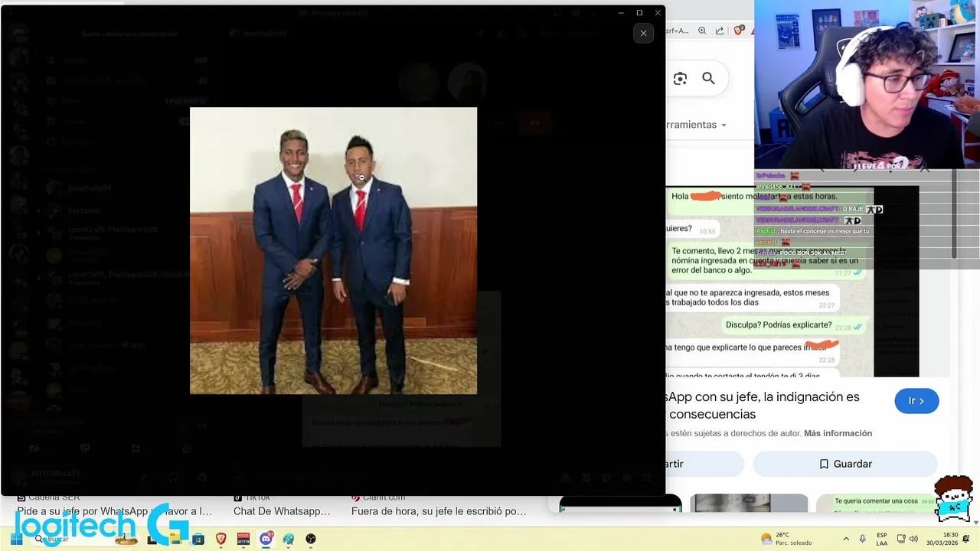Open the Google Lens camera search icon

(680, 78)
